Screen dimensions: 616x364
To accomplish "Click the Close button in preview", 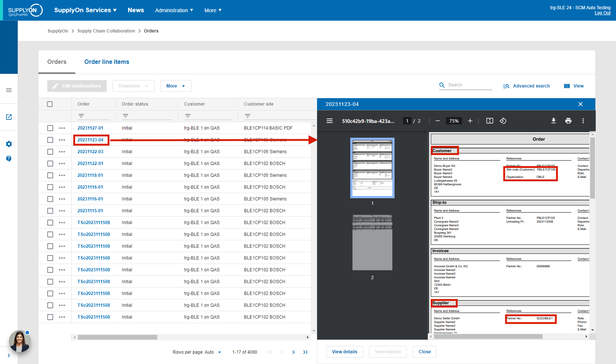I will tap(425, 352).
